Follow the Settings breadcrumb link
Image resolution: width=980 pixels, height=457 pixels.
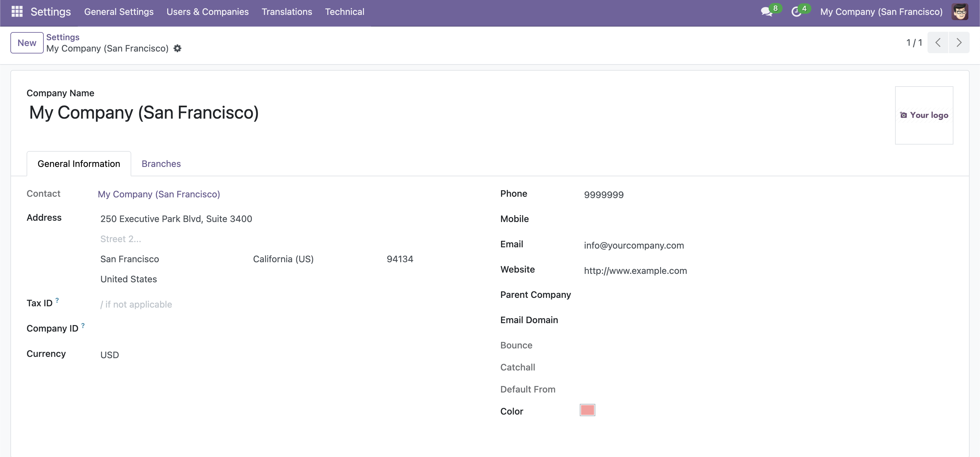tap(63, 37)
